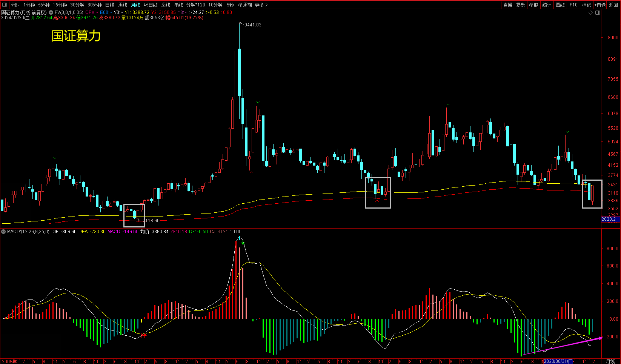Open the 画线 drawing tools
621x364 pixels.
point(560,5)
